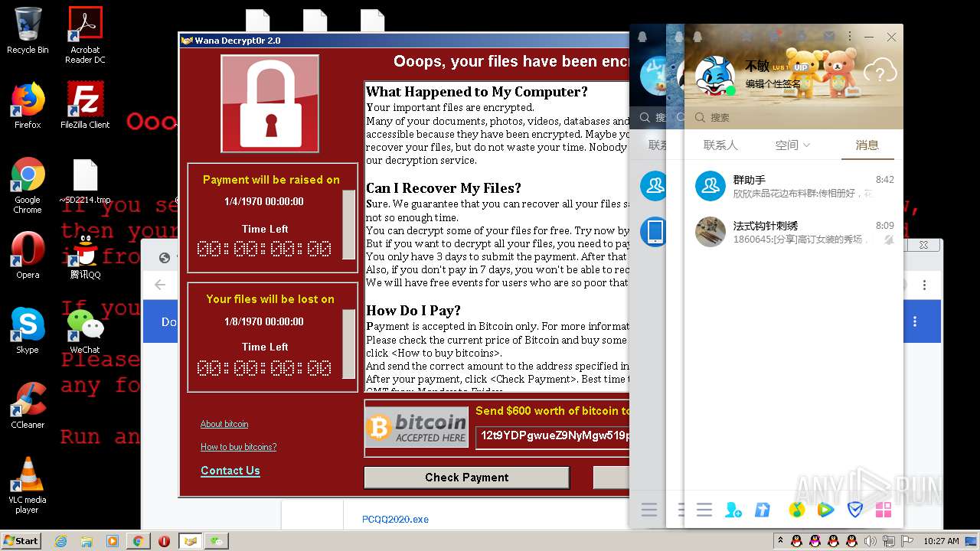Click the clock showing 10:27 AM
This screenshot has width=980, height=551.
(x=941, y=541)
